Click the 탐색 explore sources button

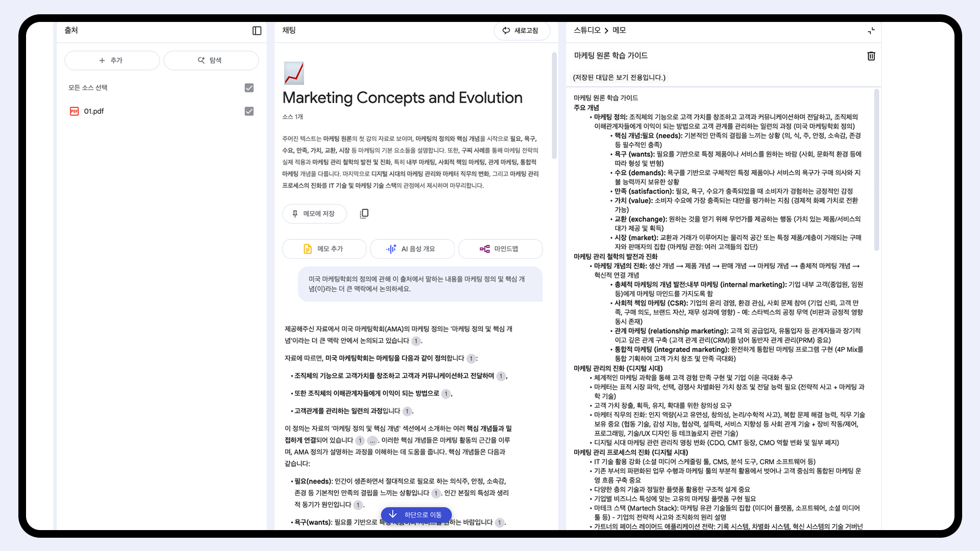coord(211,60)
